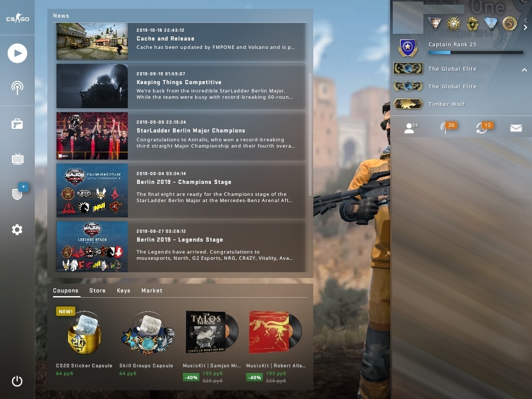Viewport: 532px width, 399px height.
Task: Open recent teammates icon with 12 badge
Action: pyautogui.click(x=484, y=128)
